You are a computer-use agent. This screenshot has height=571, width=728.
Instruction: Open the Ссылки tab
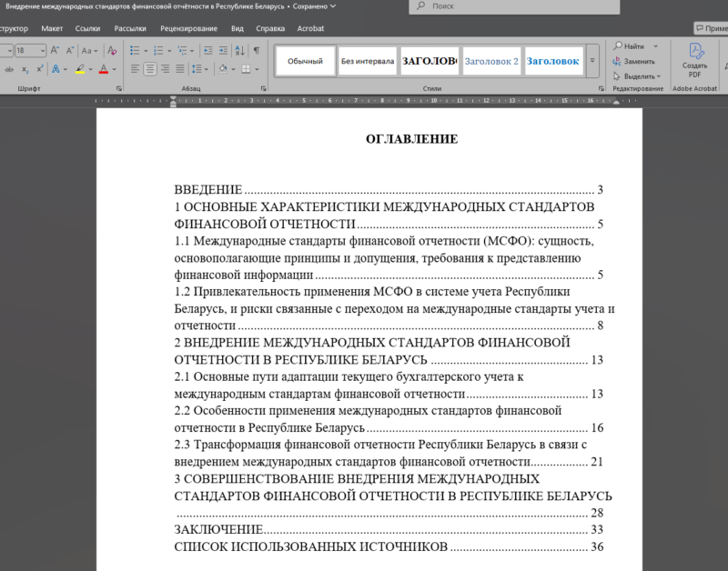click(x=87, y=28)
